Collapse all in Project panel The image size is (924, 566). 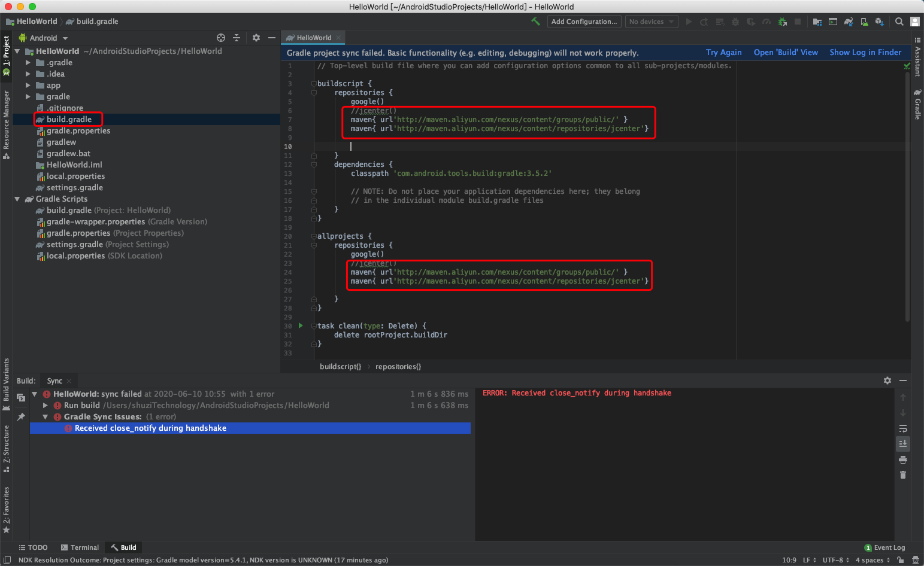[237, 38]
